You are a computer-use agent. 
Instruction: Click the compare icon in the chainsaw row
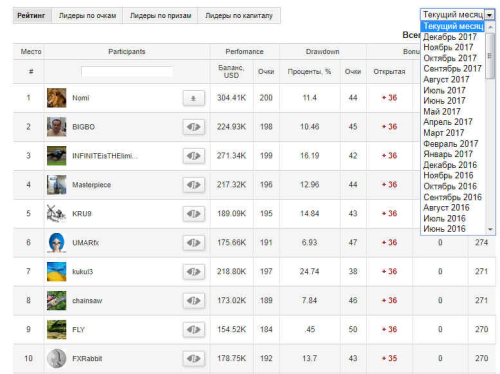coord(194,301)
